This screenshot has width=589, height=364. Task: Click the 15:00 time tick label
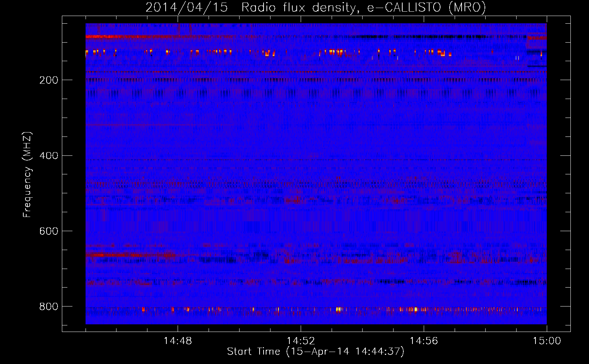[547, 341]
